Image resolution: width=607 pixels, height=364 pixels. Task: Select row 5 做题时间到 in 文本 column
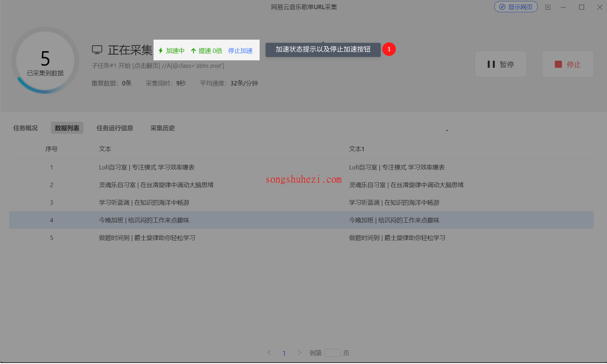pyautogui.click(x=147, y=238)
